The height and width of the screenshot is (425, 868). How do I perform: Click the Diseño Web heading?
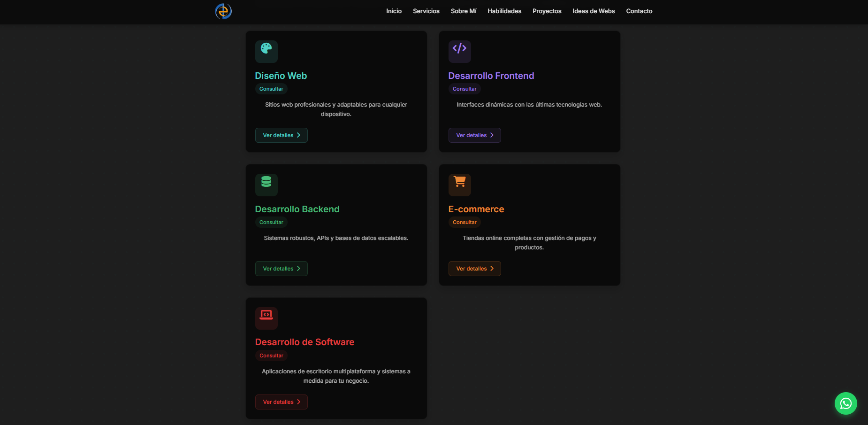tap(281, 76)
